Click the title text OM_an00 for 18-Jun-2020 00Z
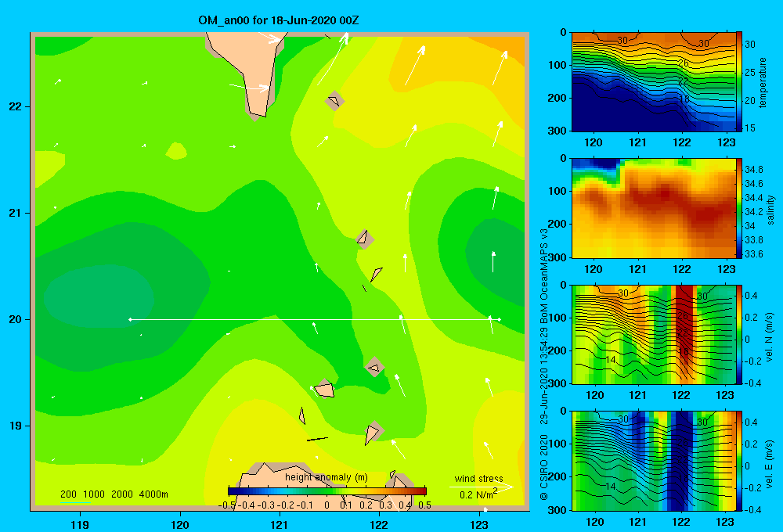This screenshot has width=783, height=532. [x=278, y=20]
